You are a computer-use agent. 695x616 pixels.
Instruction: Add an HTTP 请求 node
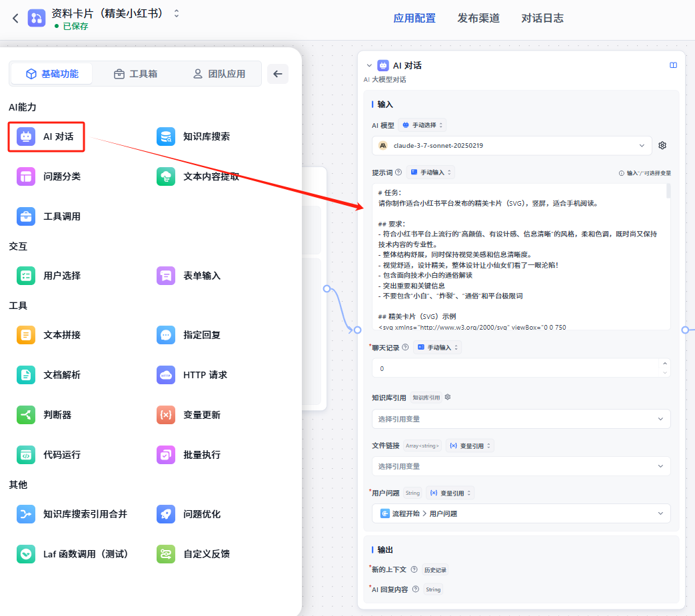click(x=192, y=375)
